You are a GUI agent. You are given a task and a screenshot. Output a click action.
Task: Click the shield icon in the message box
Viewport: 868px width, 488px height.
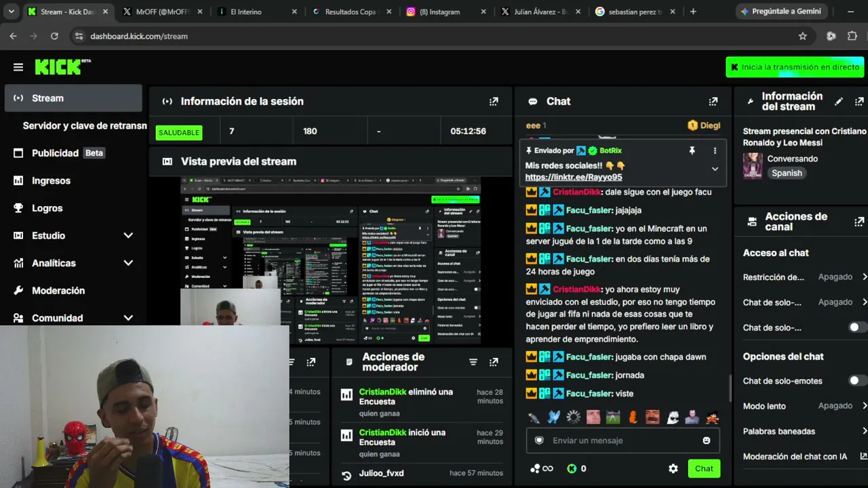click(539, 441)
